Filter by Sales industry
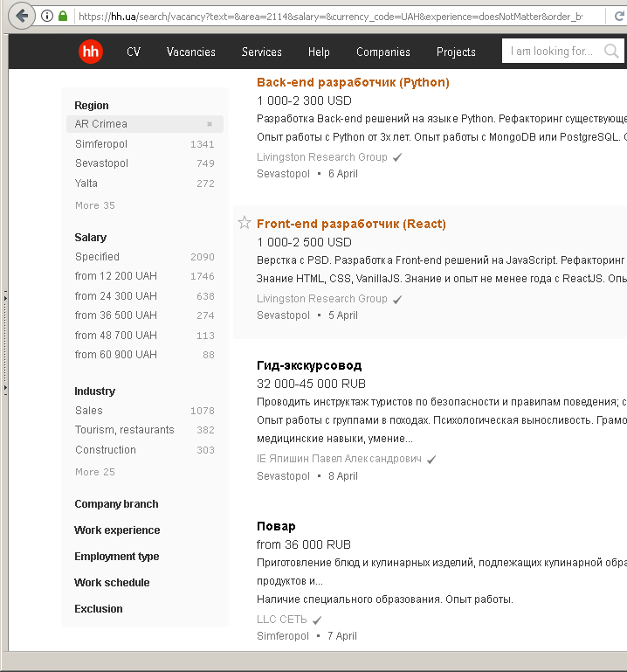This screenshot has width=627, height=672. click(89, 410)
